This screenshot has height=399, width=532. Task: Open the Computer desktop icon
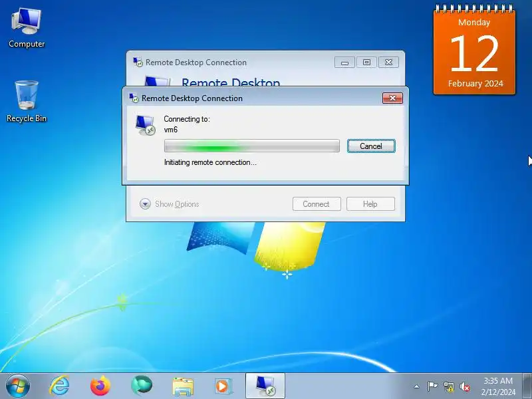(27, 28)
